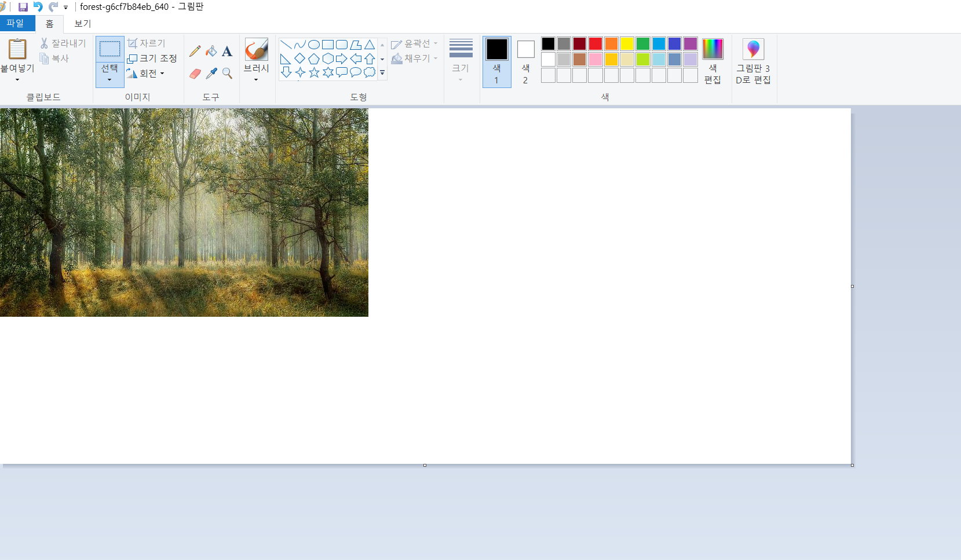Select the Rectangle shape
This screenshot has width=961, height=560.
[328, 45]
